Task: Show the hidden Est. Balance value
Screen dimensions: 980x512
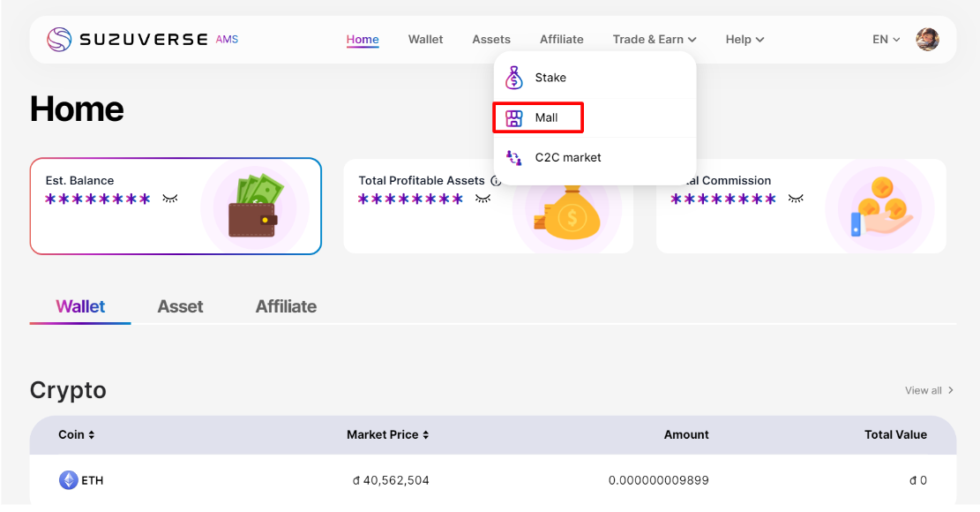Action: 170,199
